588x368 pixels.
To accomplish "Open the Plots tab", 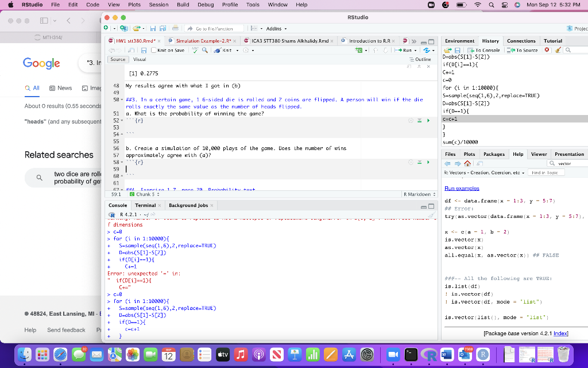I will (469, 154).
